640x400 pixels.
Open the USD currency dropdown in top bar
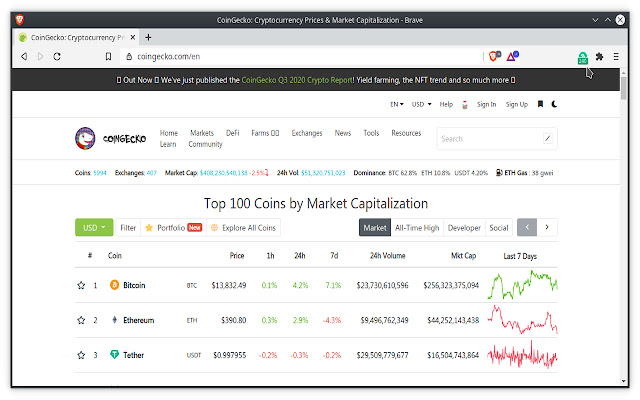coord(422,104)
